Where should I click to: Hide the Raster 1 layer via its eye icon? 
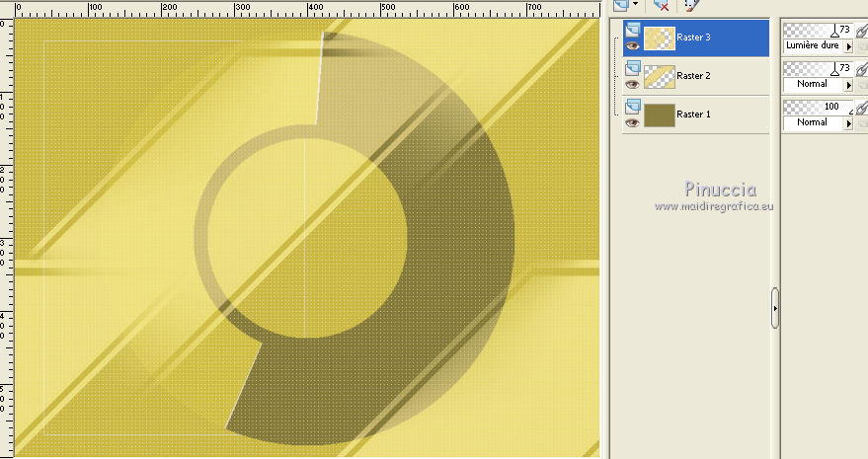[633, 122]
